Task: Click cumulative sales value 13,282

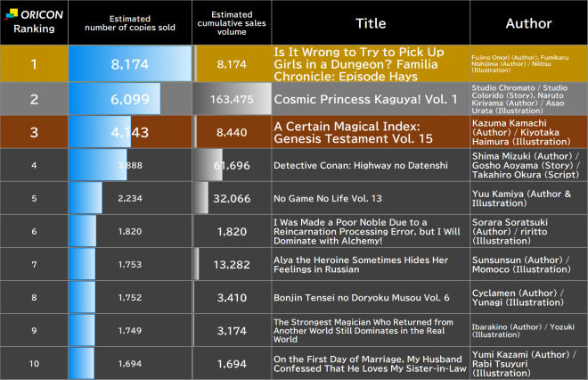Action: pos(232,264)
